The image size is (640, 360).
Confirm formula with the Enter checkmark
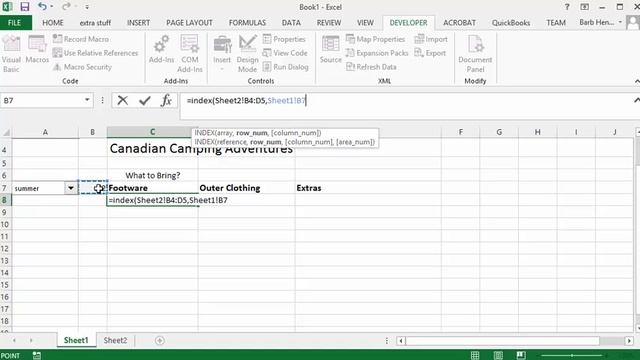[x=144, y=100]
